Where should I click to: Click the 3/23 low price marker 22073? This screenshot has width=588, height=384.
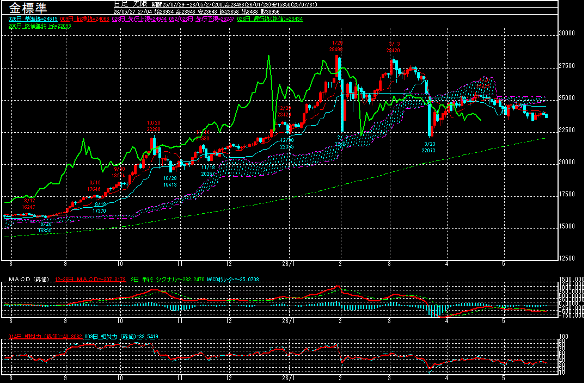(x=428, y=150)
